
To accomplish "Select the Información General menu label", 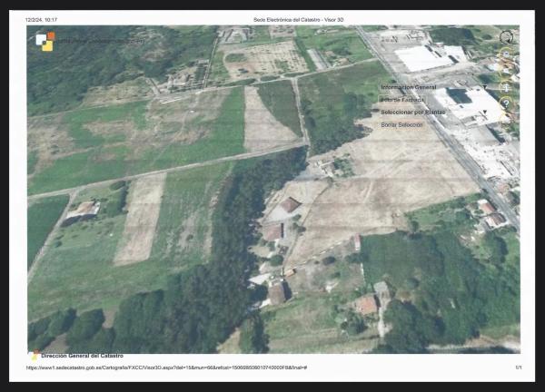I will pos(409,87).
